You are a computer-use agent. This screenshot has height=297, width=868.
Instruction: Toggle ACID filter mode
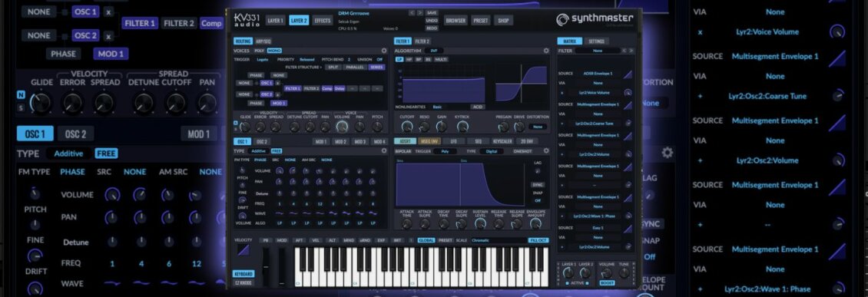(477, 107)
